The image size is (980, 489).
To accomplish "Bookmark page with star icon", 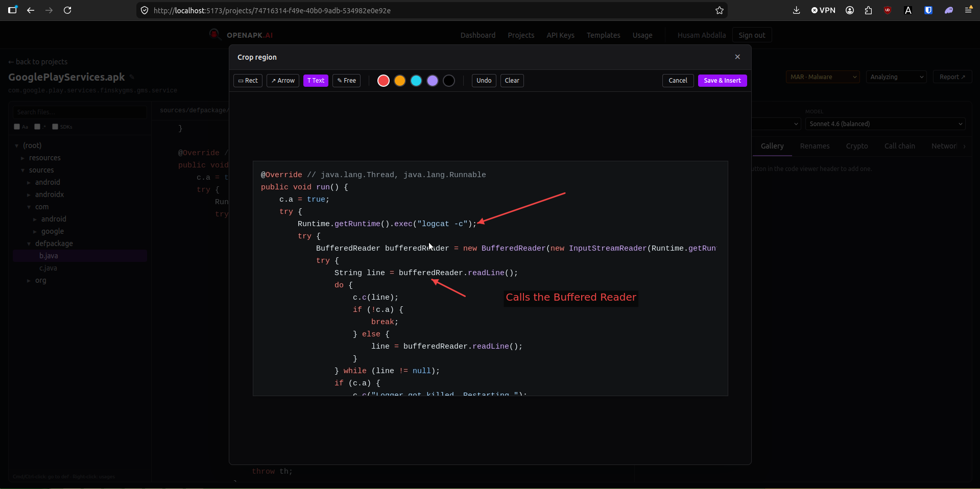I will pos(720,10).
